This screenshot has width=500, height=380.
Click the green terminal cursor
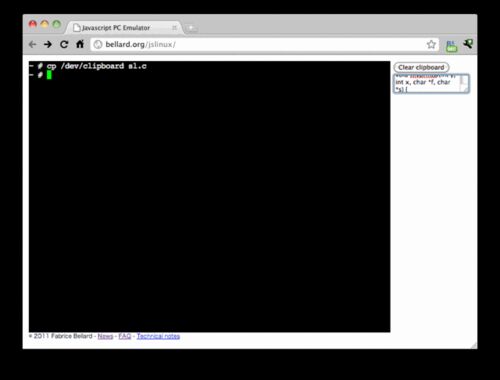click(x=49, y=75)
